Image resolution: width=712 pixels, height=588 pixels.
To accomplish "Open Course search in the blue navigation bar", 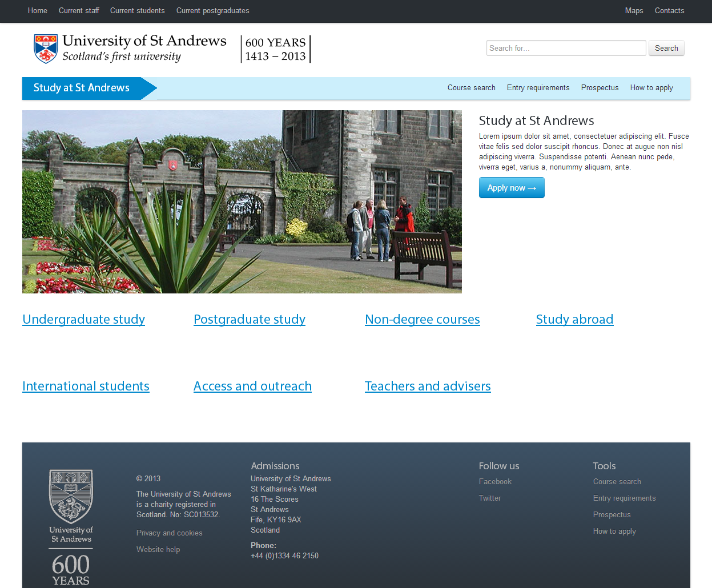I will point(472,88).
